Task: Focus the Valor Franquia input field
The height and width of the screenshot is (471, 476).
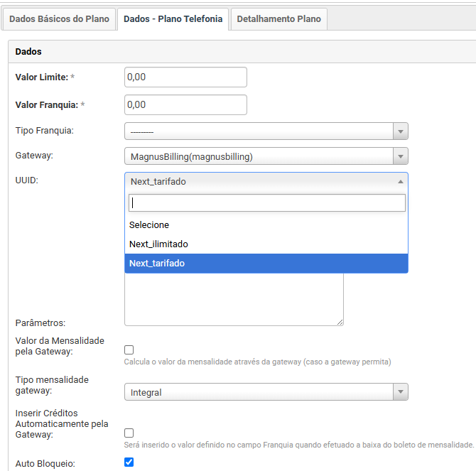Action: pyautogui.click(x=185, y=104)
